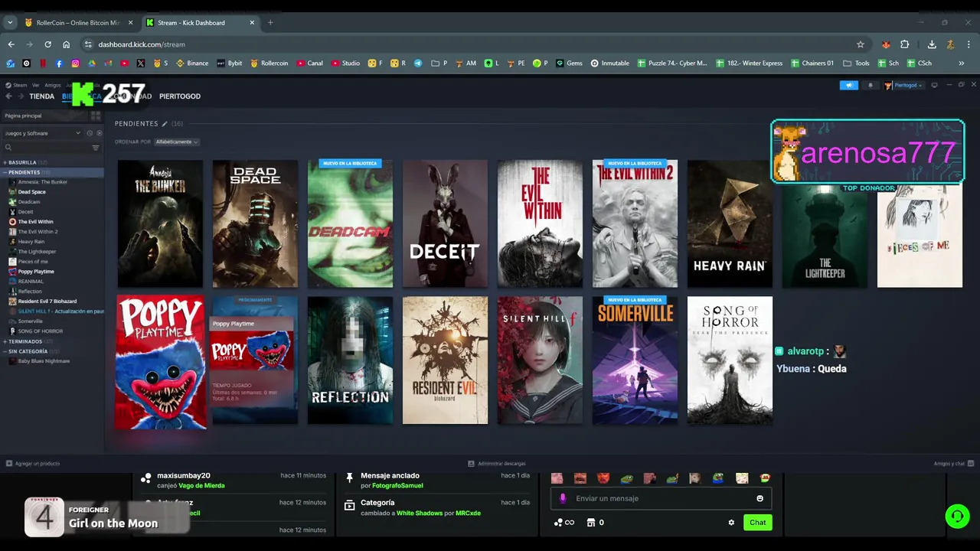
Task: Toggle the grid view icon beside Página principal
Action: pyautogui.click(x=96, y=116)
